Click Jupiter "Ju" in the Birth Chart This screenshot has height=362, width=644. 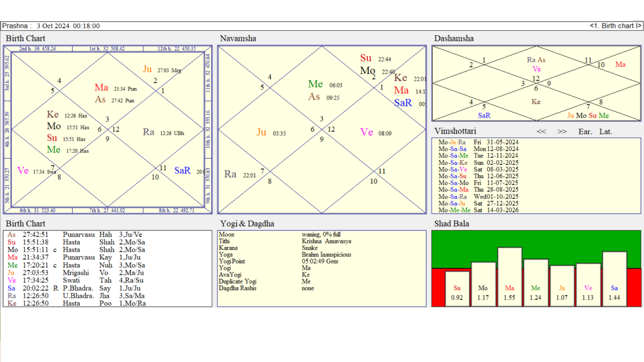tap(148, 69)
